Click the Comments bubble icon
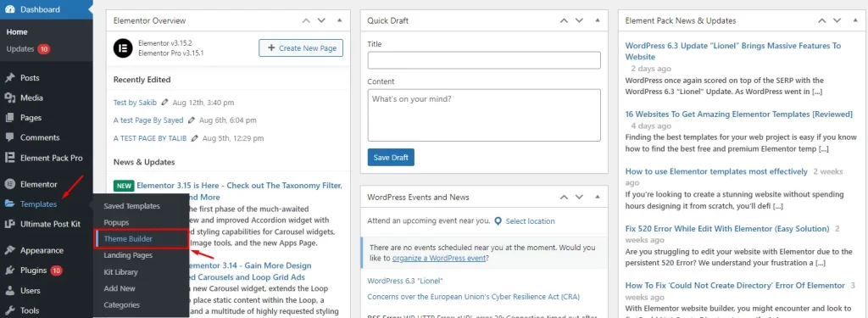 click(9, 138)
